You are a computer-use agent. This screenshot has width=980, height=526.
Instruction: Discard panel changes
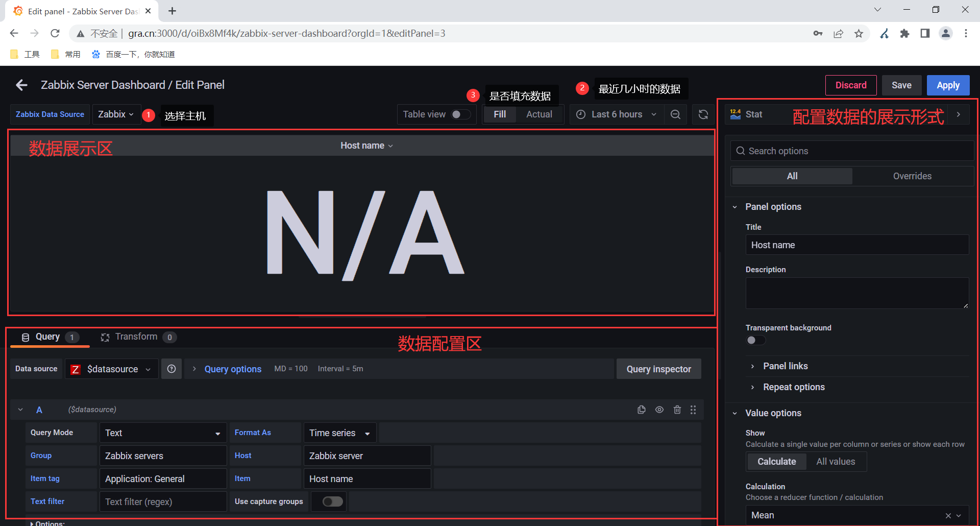(851, 85)
